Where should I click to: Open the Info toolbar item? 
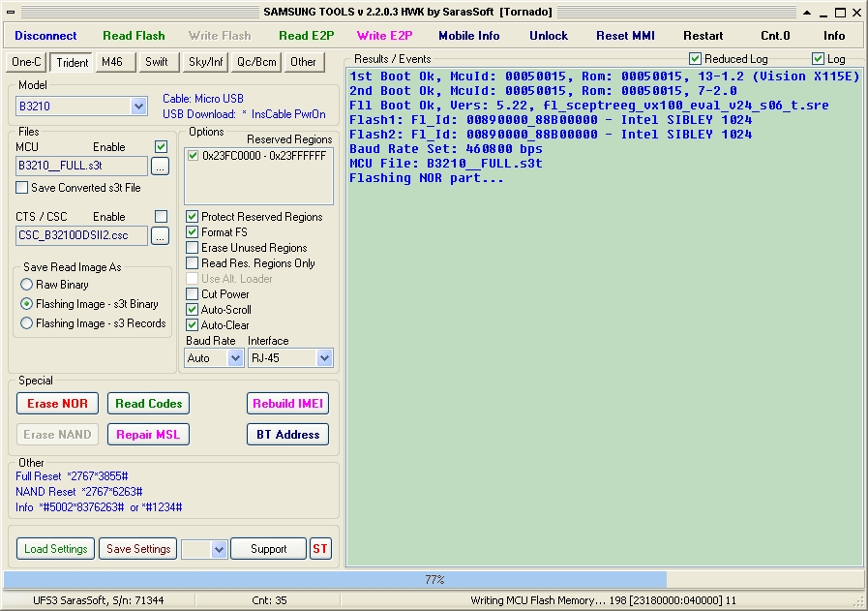point(834,36)
